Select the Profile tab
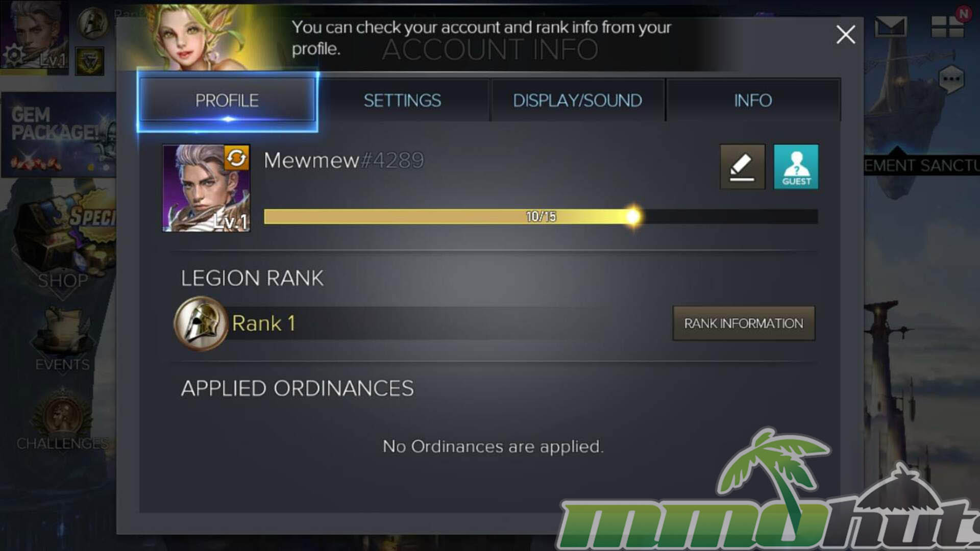 pyautogui.click(x=227, y=101)
